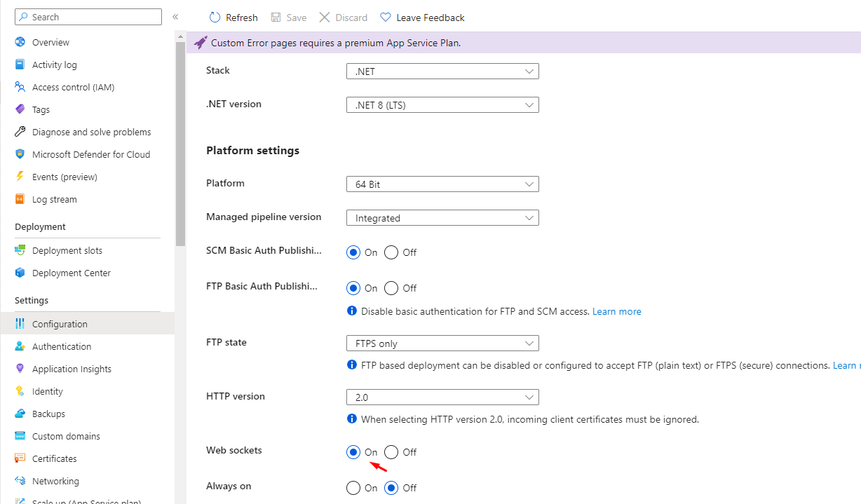Go to Deployment Center menu item

click(x=87, y=273)
